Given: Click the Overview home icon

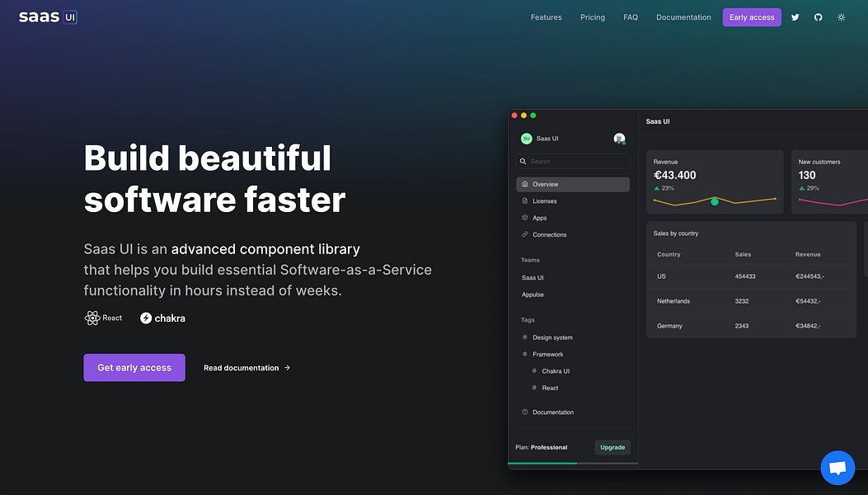Looking at the screenshot, I should click(525, 184).
